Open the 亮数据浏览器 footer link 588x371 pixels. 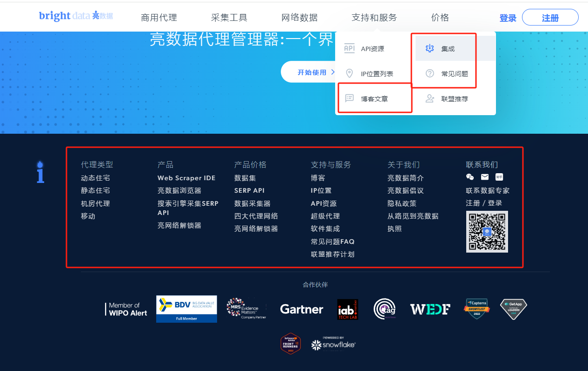pyautogui.click(x=179, y=190)
